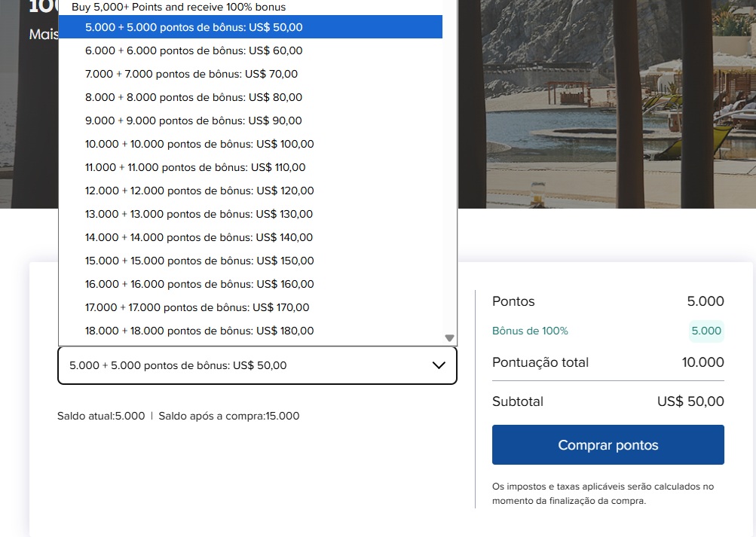
Task: Click the dropdown list scroll-down arrow
Action: point(449,338)
